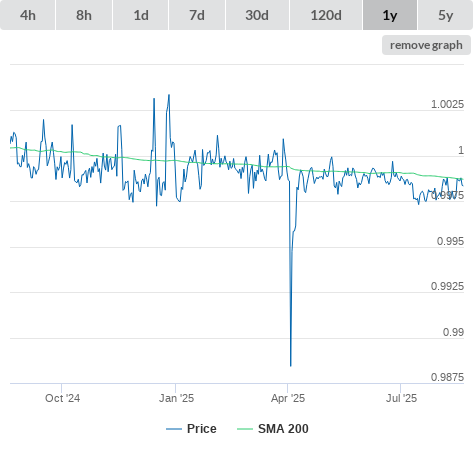Click the remove graph button
Screen dimensions: 474x455
pos(426,45)
